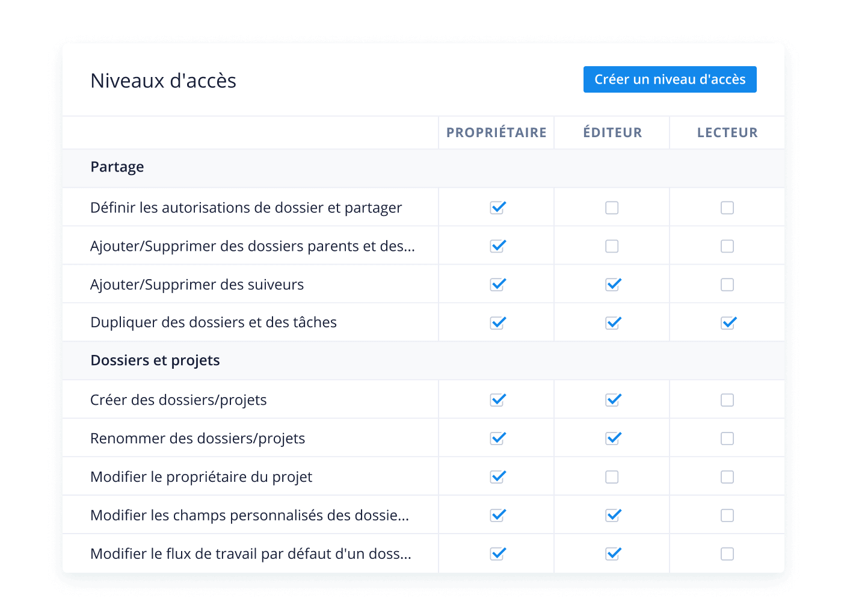The height and width of the screenshot is (616, 847).
Task: Enable Lecteur for Ajouter/Supprimer des dossiers parents
Action: [x=727, y=246]
